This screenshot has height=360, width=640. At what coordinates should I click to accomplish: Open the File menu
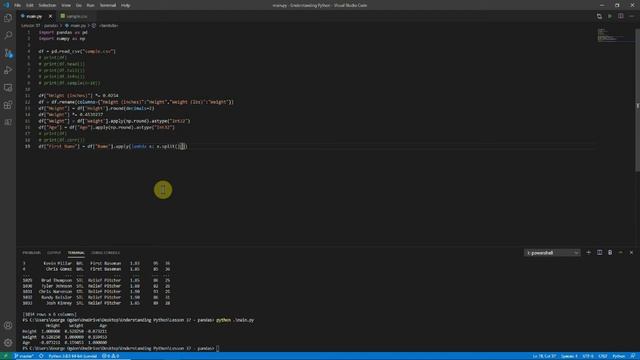coord(18,5)
